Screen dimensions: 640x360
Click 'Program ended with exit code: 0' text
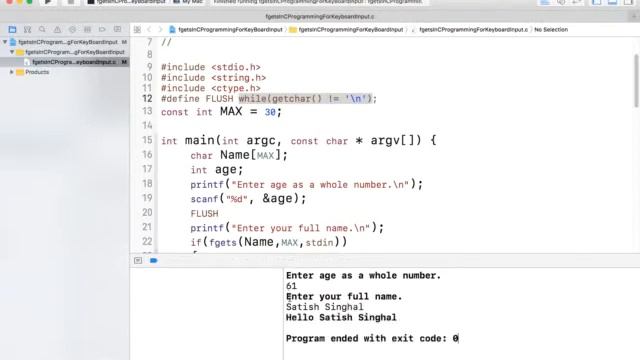372,338
